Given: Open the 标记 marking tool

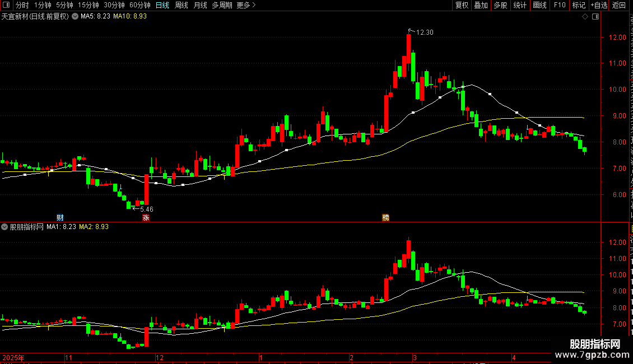Looking at the screenshot, I should tap(579, 5).
